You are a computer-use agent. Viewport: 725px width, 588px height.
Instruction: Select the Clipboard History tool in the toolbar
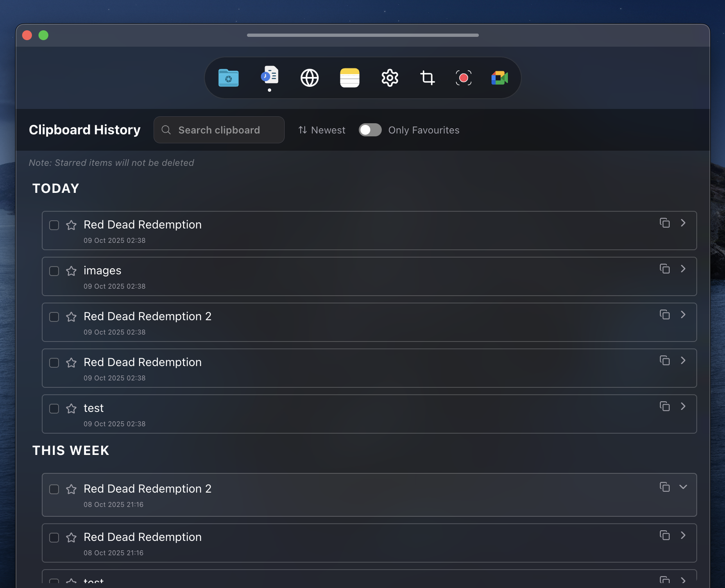coord(269,77)
